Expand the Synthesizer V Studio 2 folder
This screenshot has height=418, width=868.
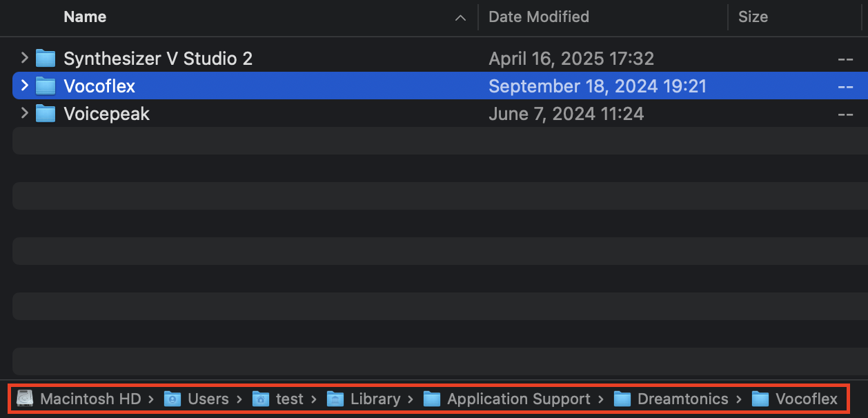[x=25, y=58]
